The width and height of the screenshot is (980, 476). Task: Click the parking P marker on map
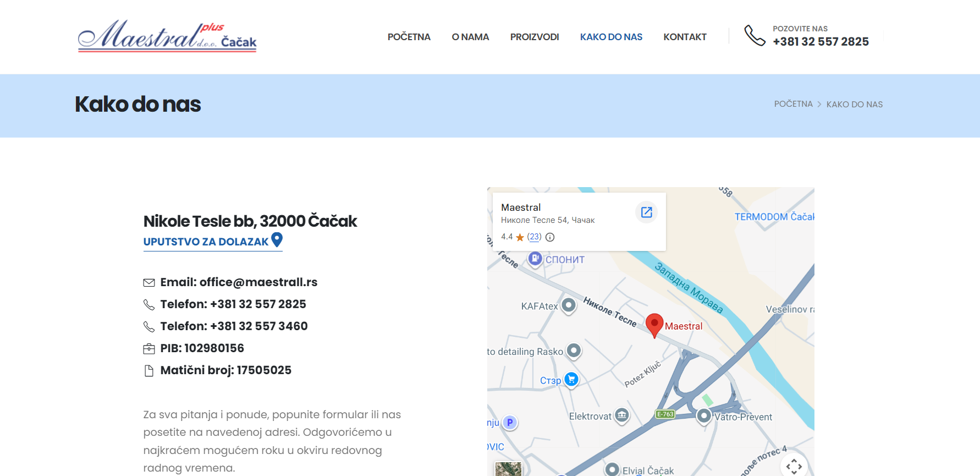[x=510, y=423]
